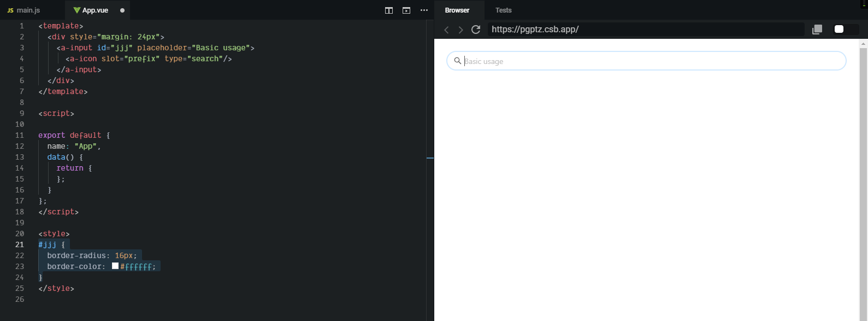Click the preview URL address field
Viewport: 868px width, 321px height.
pyautogui.click(x=646, y=30)
